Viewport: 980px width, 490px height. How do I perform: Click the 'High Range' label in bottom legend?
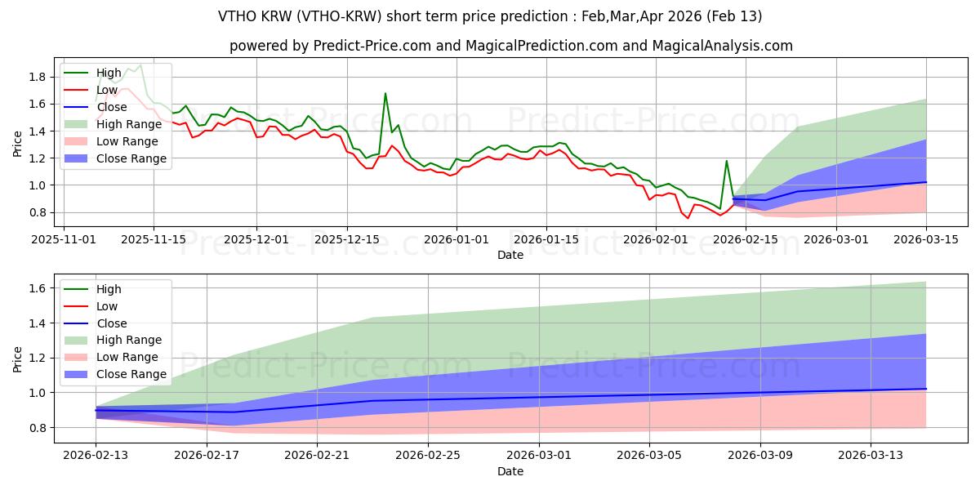pyautogui.click(x=129, y=341)
